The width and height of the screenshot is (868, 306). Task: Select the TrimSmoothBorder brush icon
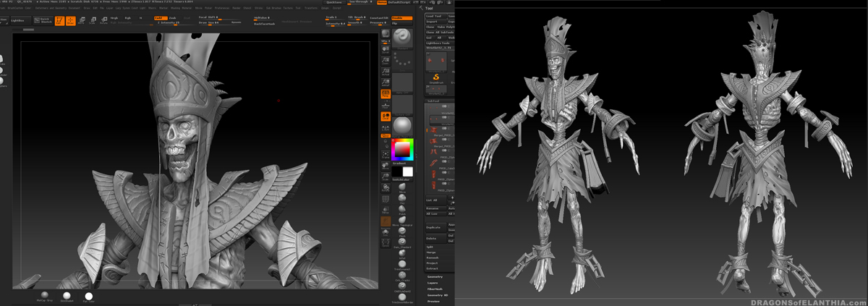(x=402, y=297)
